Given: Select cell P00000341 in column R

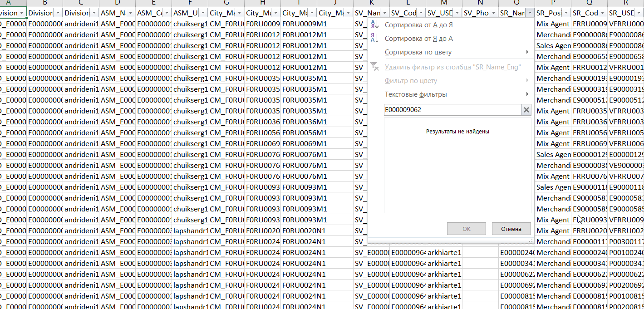Looking at the screenshot, I should pos(626,263).
